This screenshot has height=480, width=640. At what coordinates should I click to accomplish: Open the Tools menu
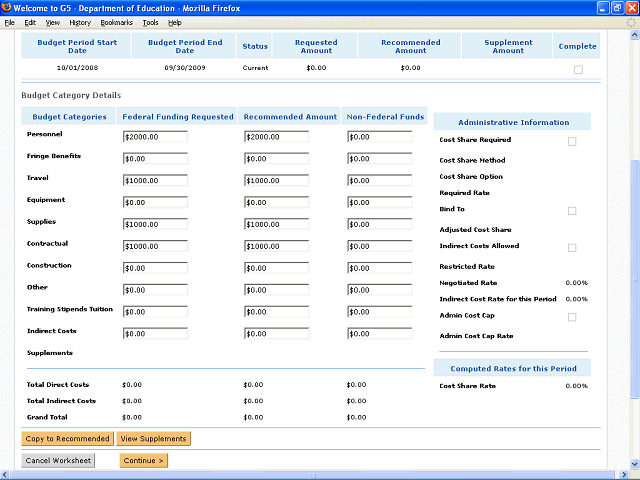[150, 22]
